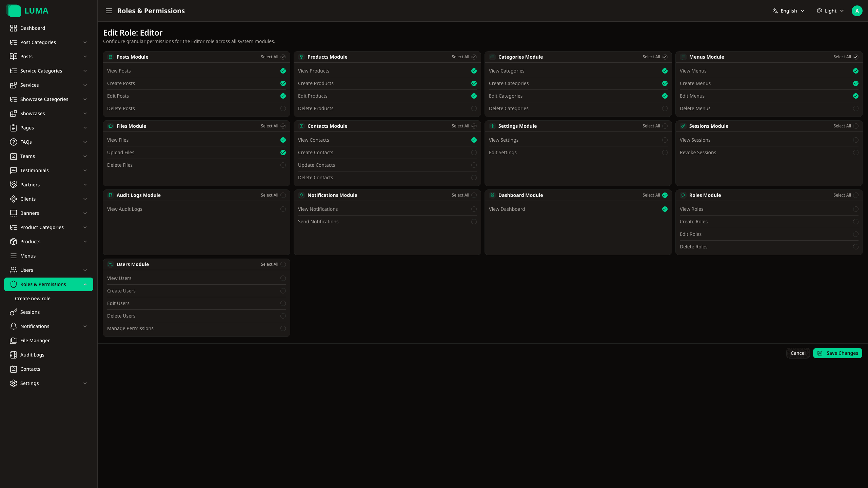Go to Create new role submenu

[x=33, y=299]
